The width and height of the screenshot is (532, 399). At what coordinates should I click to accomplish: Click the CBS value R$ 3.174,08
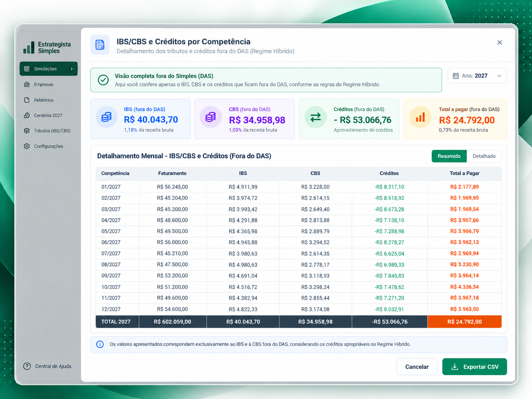pos(315,309)
